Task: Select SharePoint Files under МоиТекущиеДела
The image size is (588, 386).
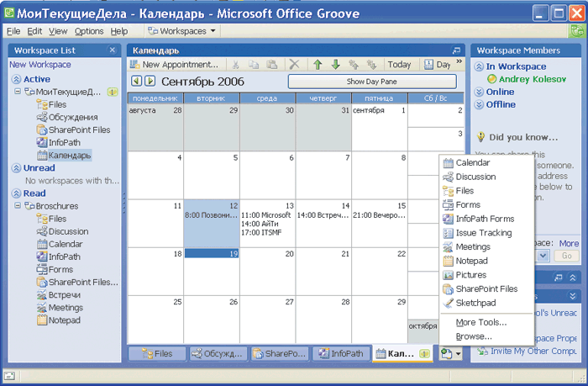Action: pyautogui.click(x=74, y=130)
